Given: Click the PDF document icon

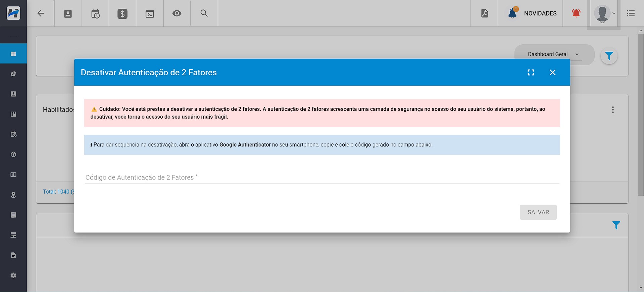Looking at the screenshot, I should click(x=485, y=13).
